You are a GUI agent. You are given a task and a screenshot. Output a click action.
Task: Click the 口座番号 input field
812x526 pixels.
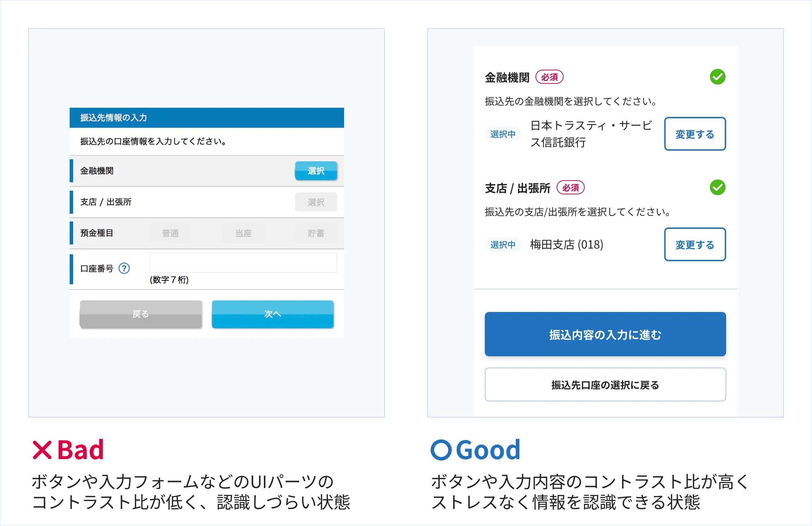click(243, 263)
